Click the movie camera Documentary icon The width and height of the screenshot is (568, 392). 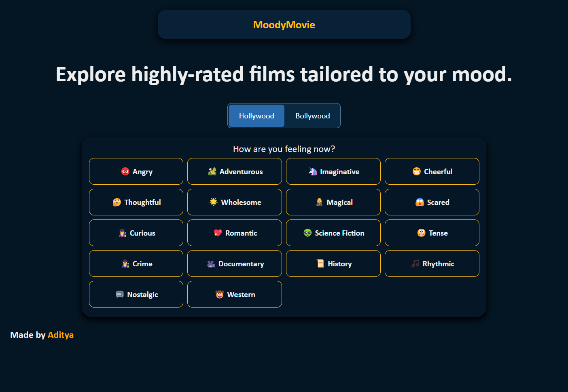(211, 264)
